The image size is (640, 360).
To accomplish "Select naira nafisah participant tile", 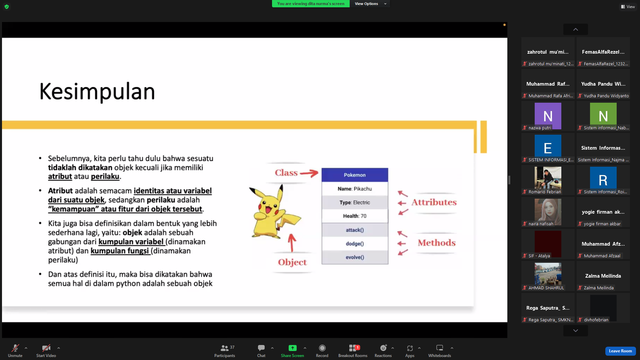I will (x=548, y=212).
